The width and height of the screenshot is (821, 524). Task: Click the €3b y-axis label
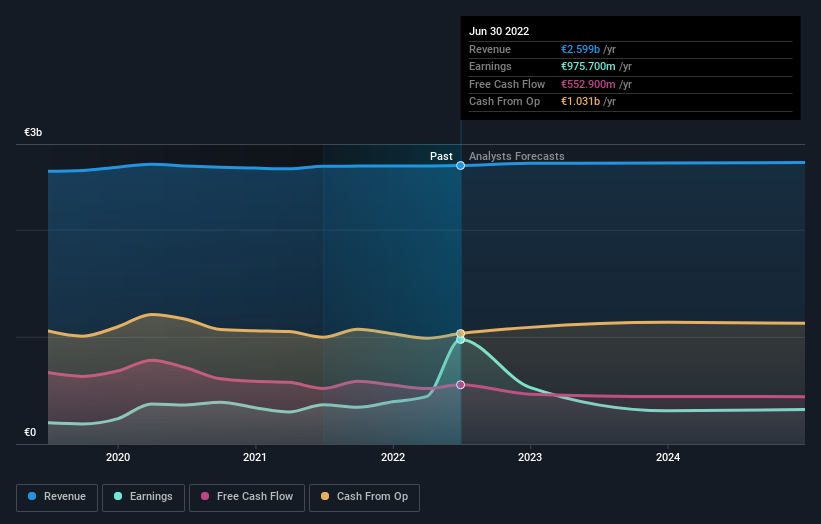click(x=33, y=132)
